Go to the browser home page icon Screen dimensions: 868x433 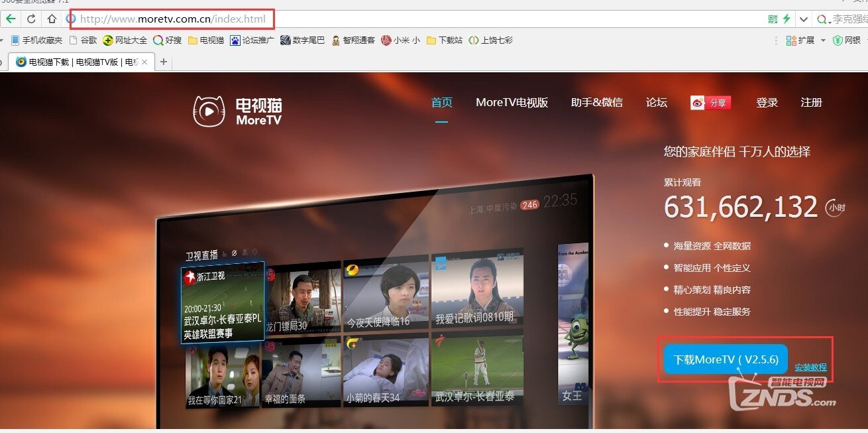[52, 19]
